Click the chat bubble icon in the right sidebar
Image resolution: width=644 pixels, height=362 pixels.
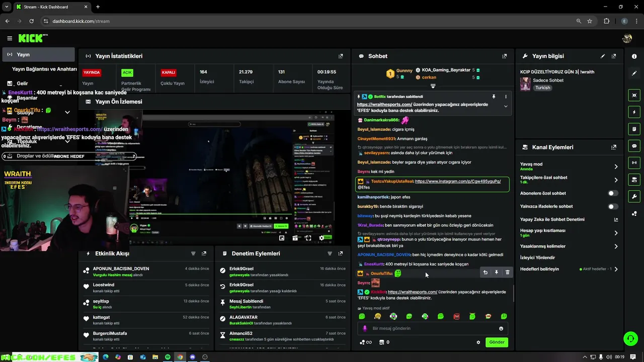[634, 146]
